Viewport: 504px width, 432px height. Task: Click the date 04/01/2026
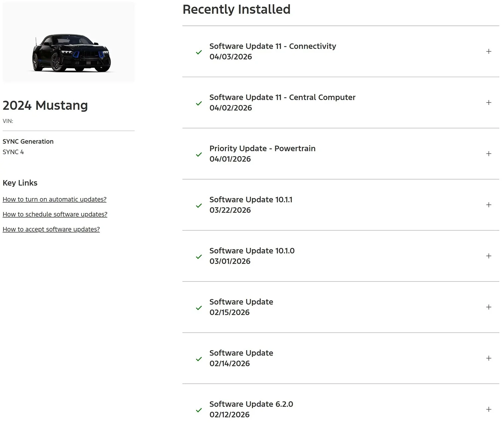click(x=230, y=159)
